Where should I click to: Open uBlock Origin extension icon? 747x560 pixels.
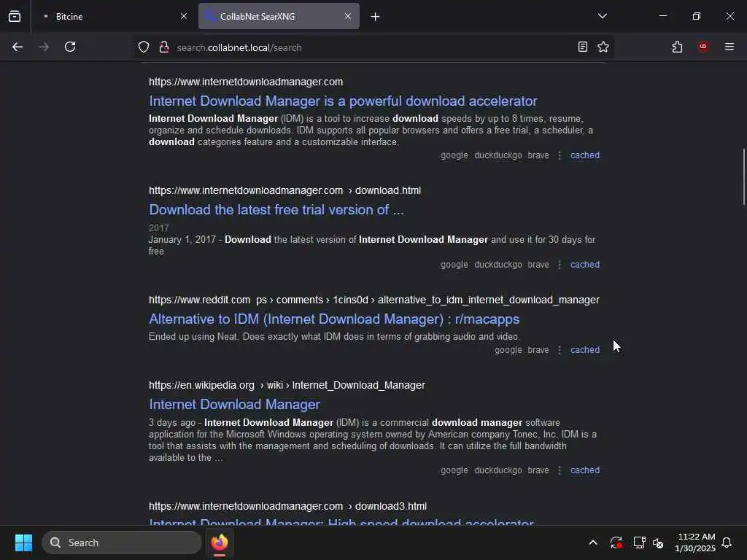coord(703,47)
